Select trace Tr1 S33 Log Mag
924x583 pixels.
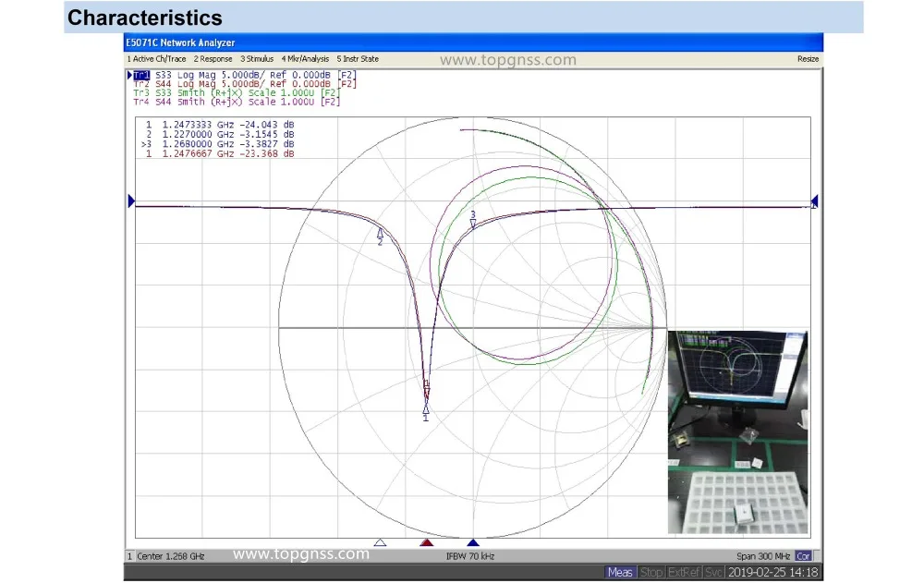click(x=245, y=75)
